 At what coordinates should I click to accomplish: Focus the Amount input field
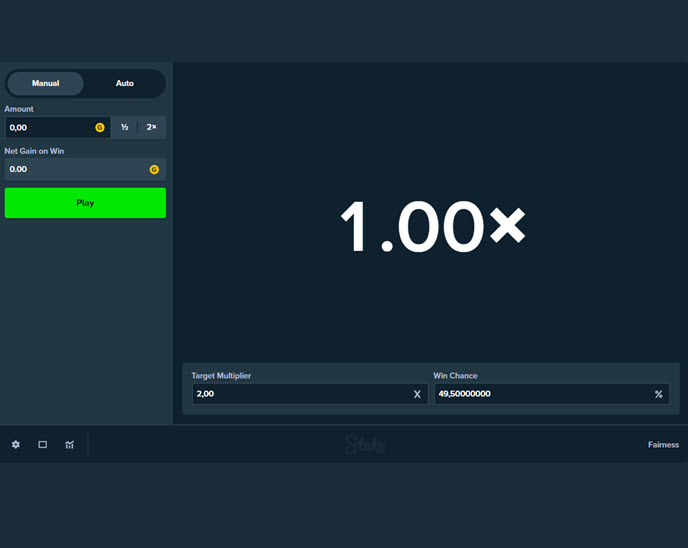[x=48, y=127]
